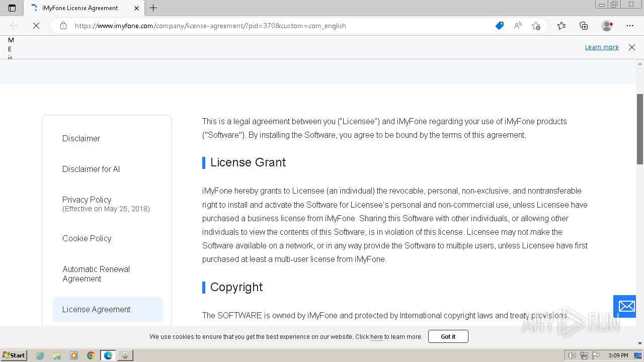Screen dimensions: 644x362
Task: Open Action Center flag icon
Action: (x=596, y=355)
